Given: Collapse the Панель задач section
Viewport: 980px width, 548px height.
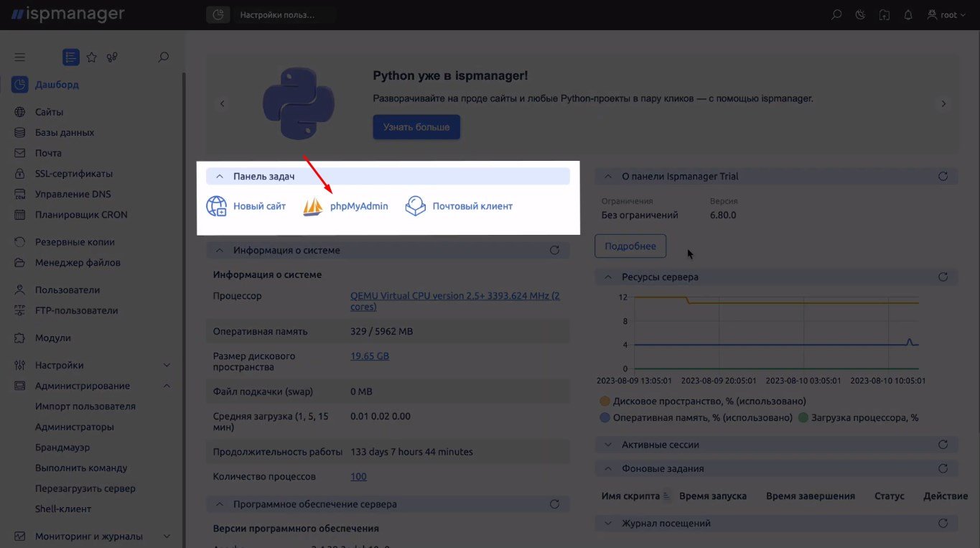Looking at the screenshot, I should tap(220, 177).
